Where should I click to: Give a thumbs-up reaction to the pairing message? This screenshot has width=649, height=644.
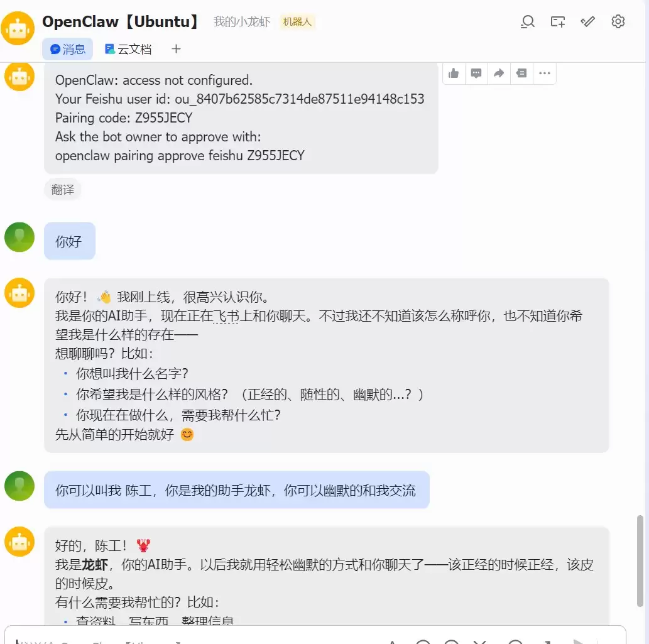pos(454,74)
